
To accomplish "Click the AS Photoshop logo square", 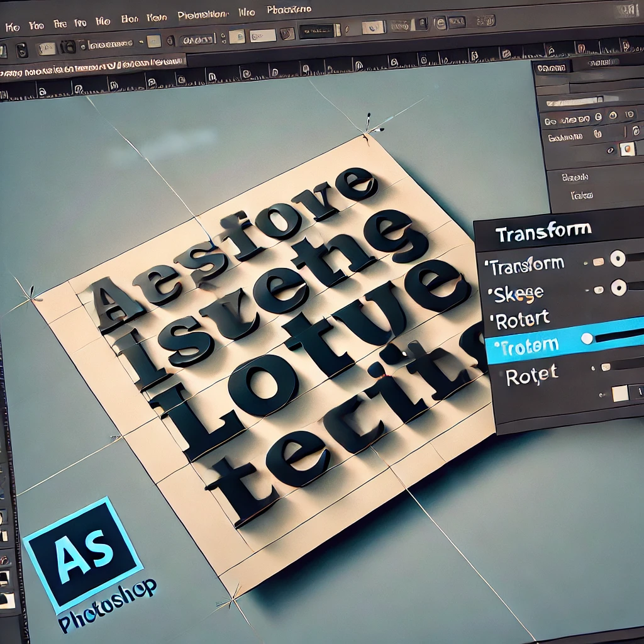I will tap(84, 555).
